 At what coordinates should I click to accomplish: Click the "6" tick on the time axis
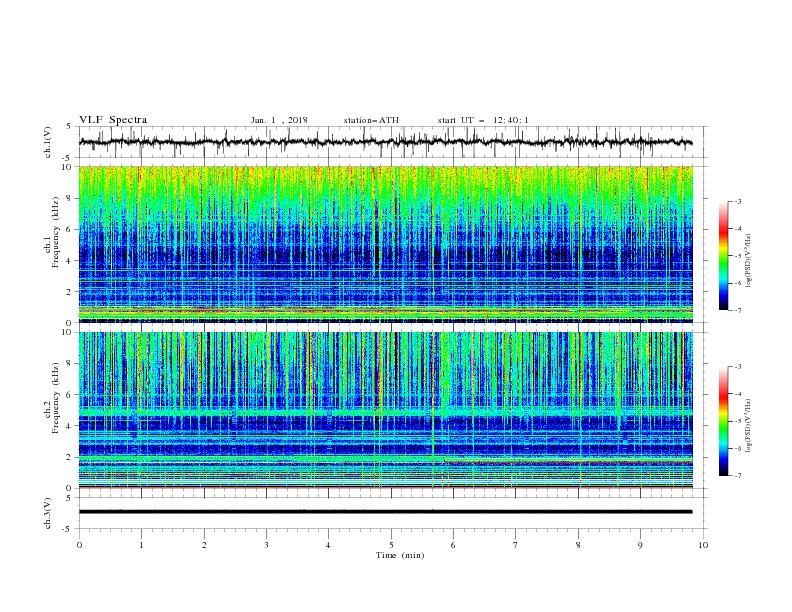coord(453,545)
